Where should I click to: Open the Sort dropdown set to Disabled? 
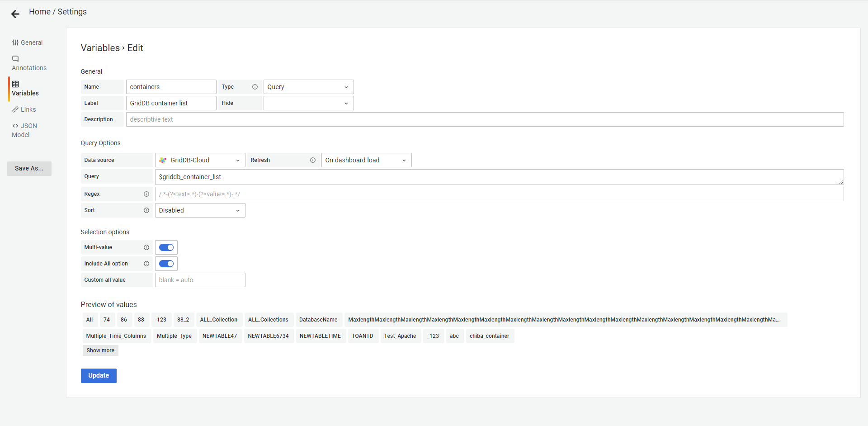point(200,210)
